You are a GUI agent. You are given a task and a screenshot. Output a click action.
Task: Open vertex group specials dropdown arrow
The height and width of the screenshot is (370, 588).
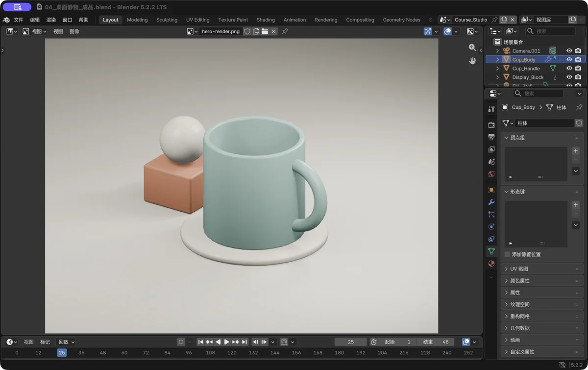pyautogui.click(x=576, y=171)
